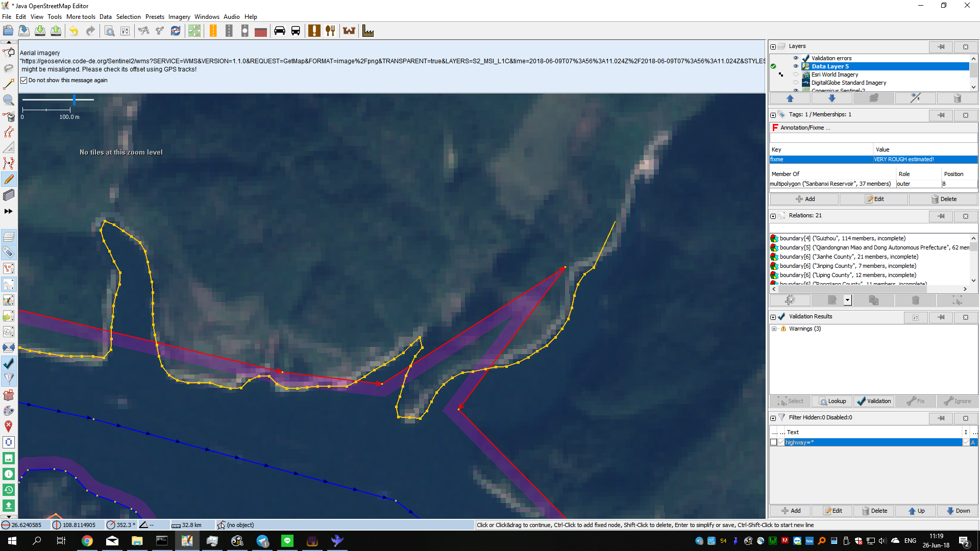The height and width of the screenshot is (551, 980).
Task: Click the Undo arrow in toolbar
Action: pos(74,31)
